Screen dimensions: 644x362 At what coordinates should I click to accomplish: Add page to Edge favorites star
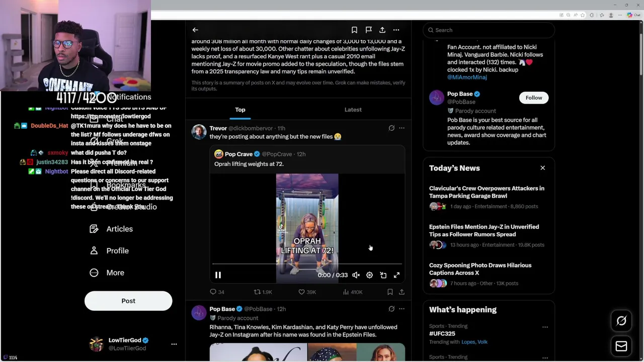(x=583, y=15)
